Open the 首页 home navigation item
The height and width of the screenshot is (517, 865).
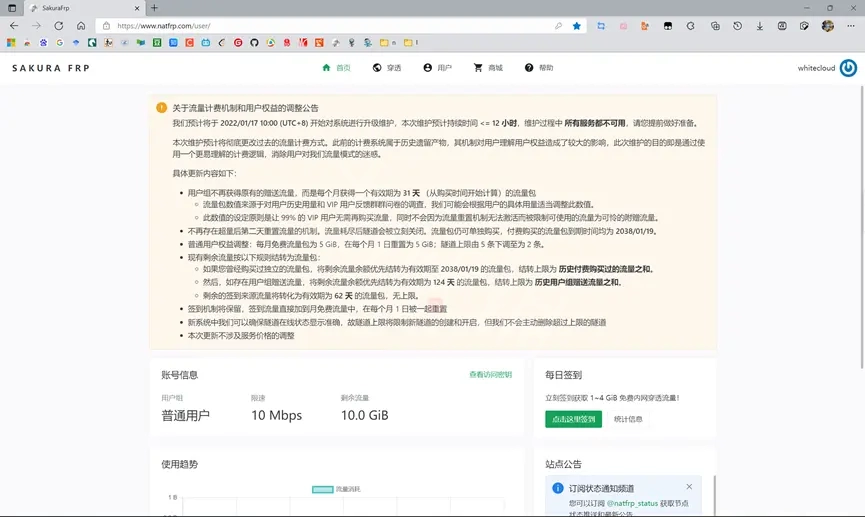336,68
